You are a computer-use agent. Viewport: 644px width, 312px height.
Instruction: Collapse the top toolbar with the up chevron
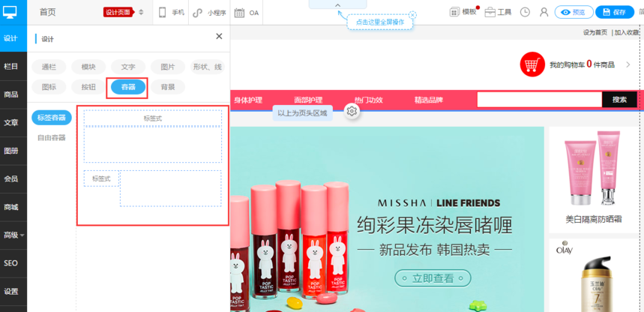click(x=337, y=5)
